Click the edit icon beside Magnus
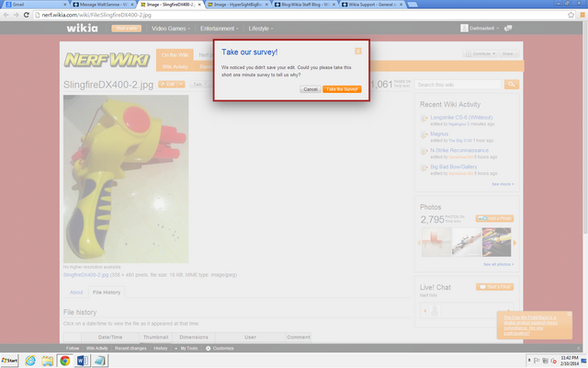The height and width of the screenshot is (368, 588). coord(424,135)
